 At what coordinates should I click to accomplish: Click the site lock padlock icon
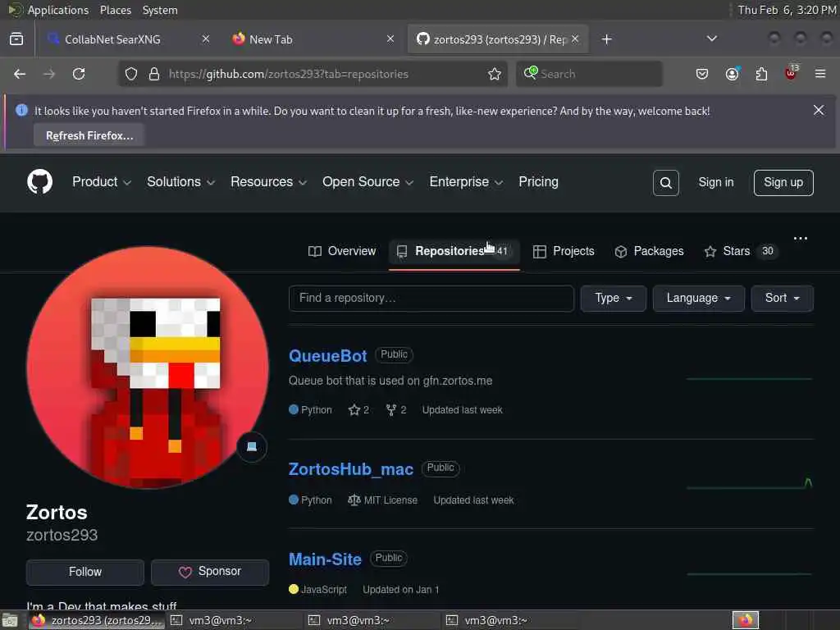click(154, 74)
